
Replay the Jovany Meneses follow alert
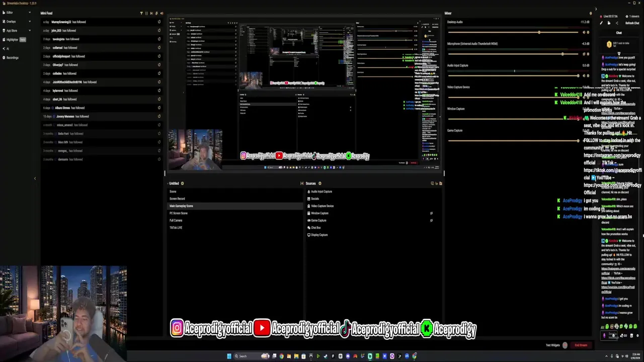point(159,116)
